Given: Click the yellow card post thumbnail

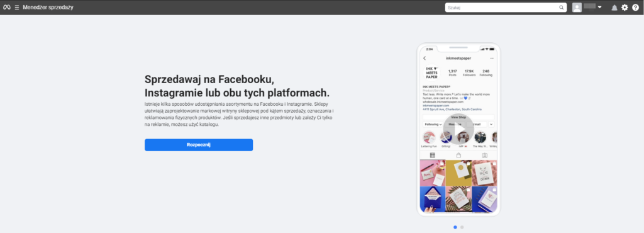Looking at the screenshot, I should 458,173.
